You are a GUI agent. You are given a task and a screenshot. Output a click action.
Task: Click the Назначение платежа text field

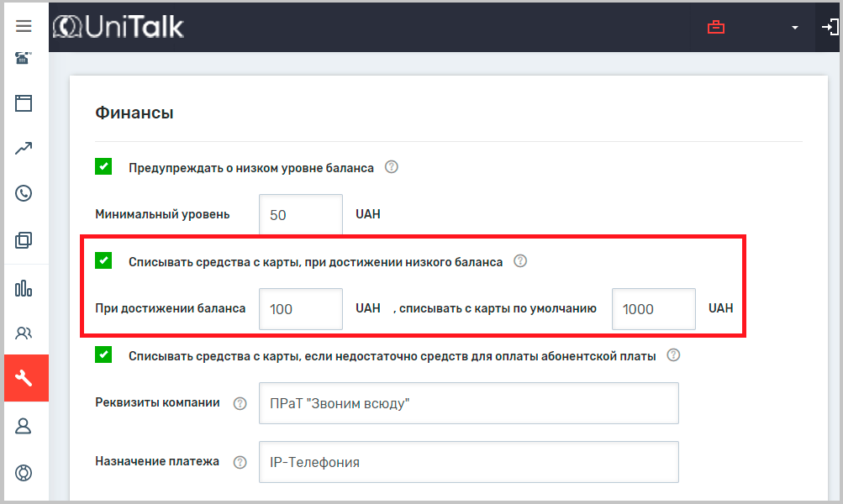pos(468,462)
